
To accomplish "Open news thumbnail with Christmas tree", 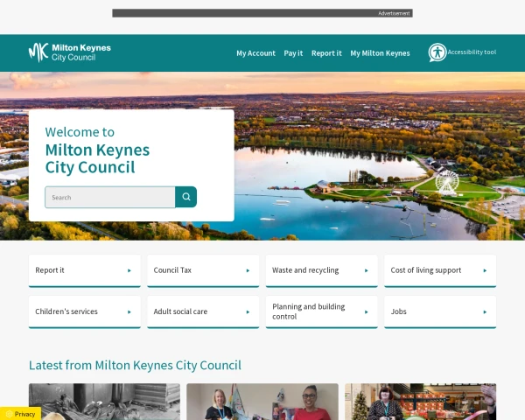I will point(421,402).
